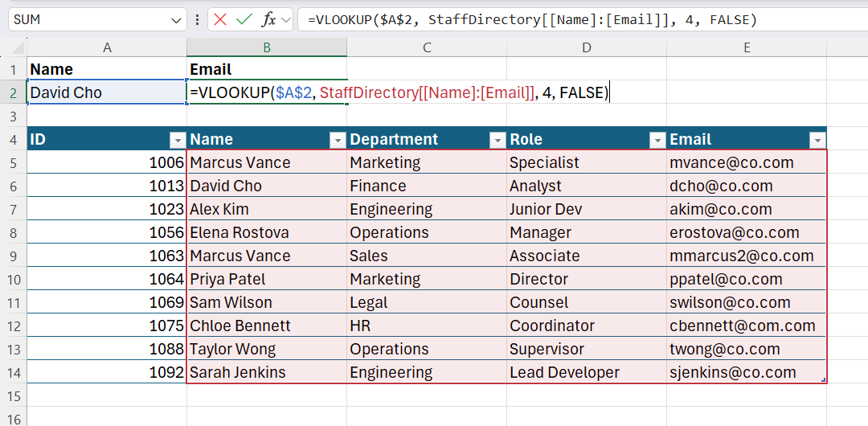Screen dimensions: 868x426
Task: Select column E header
Action: tap(747, 47)
